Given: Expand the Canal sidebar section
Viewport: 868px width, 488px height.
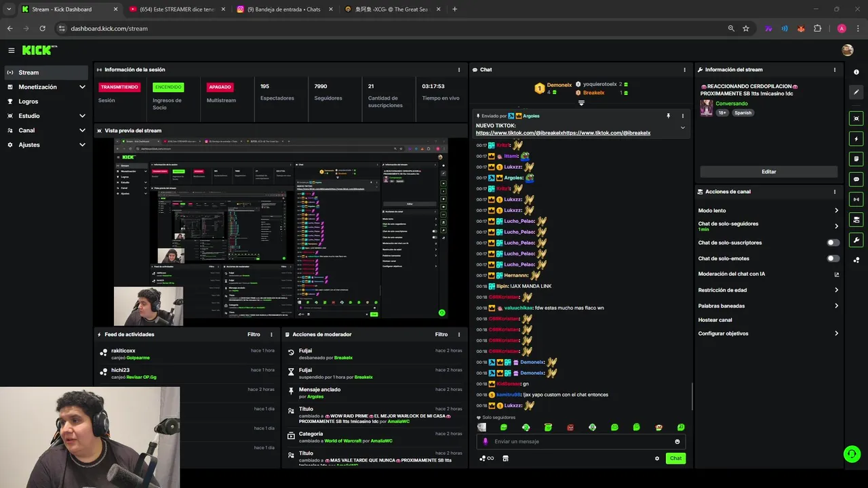Looking at the screenshot, I should tap(82, 130).
